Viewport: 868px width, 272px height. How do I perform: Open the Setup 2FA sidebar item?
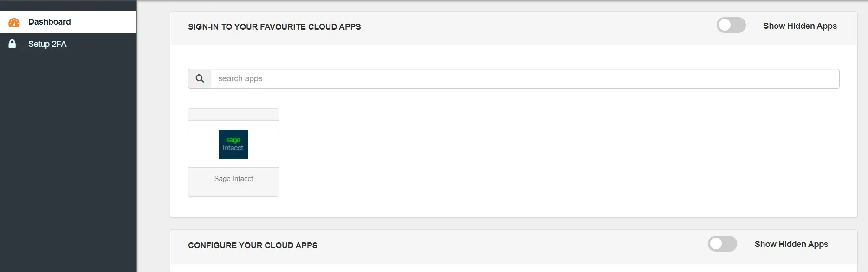coord(68,44)
